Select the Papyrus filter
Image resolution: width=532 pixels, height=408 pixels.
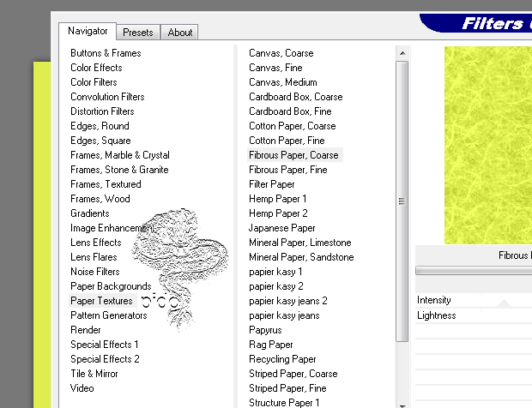[x=265, y=330]
